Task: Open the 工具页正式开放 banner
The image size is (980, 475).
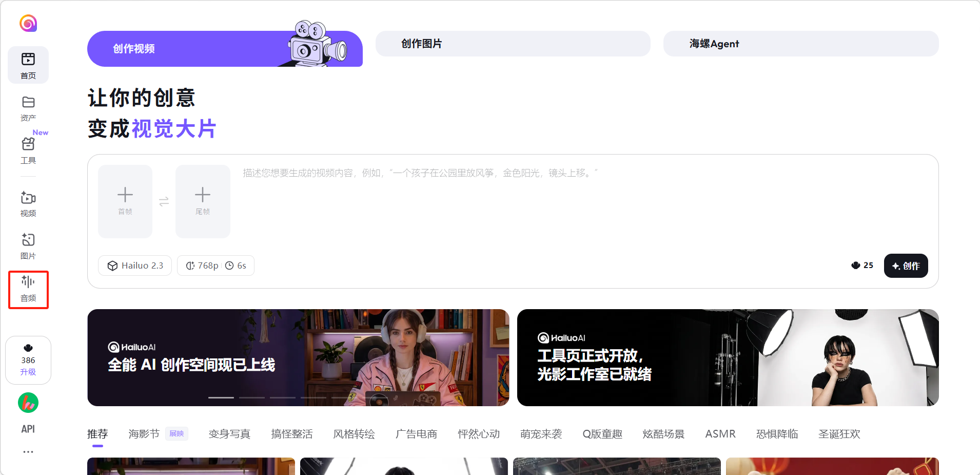Action: (x=728, y=357)
